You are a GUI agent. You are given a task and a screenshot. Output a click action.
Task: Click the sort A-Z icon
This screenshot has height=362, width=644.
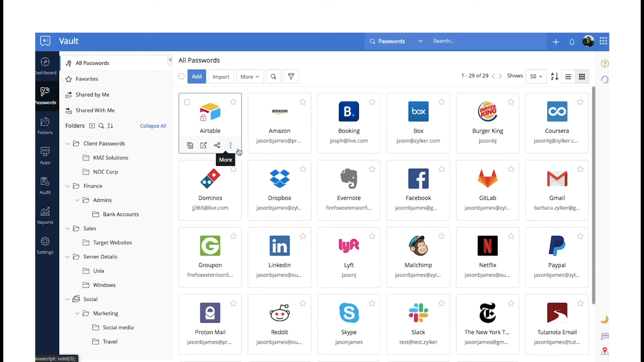[555, 76]
